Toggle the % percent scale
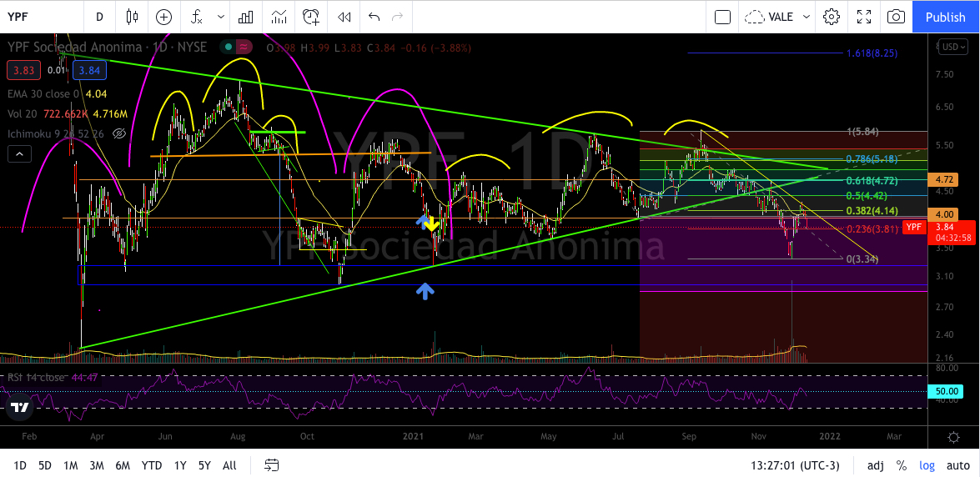This screenshot has width=980, height=477. point(902,465)
